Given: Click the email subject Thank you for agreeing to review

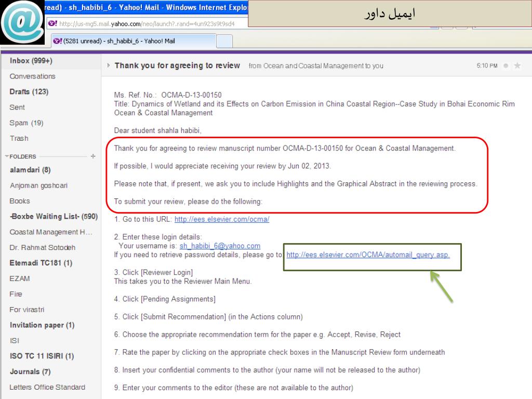Looking at the screenshot, I should pyautogui.click(x=177, y=65).
